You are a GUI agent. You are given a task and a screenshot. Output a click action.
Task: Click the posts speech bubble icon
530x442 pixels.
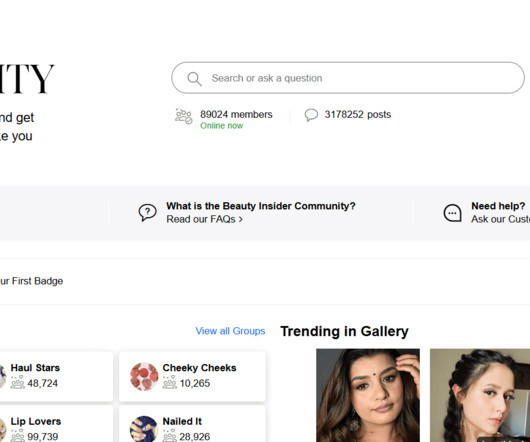coord(311,115)
